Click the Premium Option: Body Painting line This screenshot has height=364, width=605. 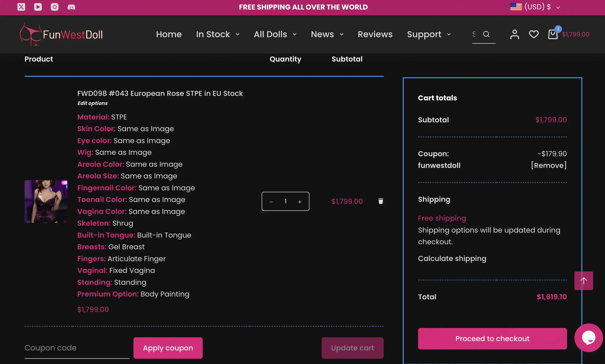click(133, 294)
